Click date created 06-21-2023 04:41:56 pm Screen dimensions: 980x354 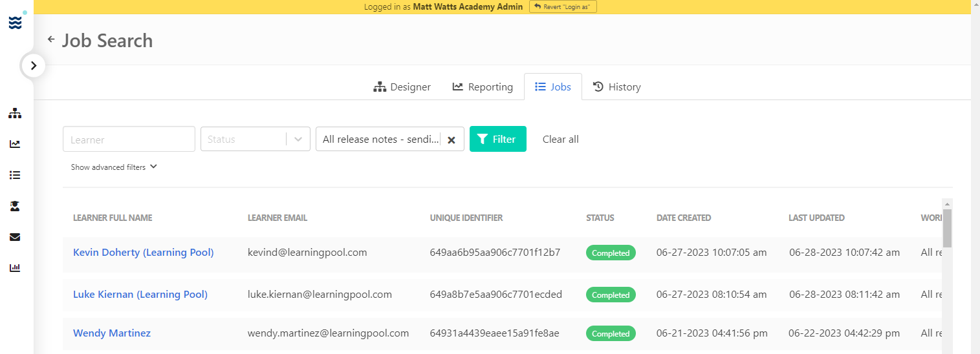[712, 333]
